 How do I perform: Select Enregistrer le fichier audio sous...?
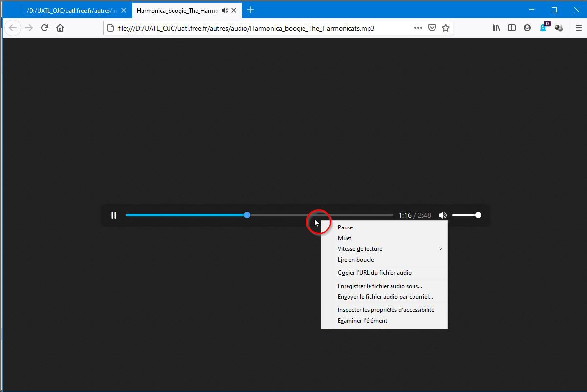pos(384,286)
